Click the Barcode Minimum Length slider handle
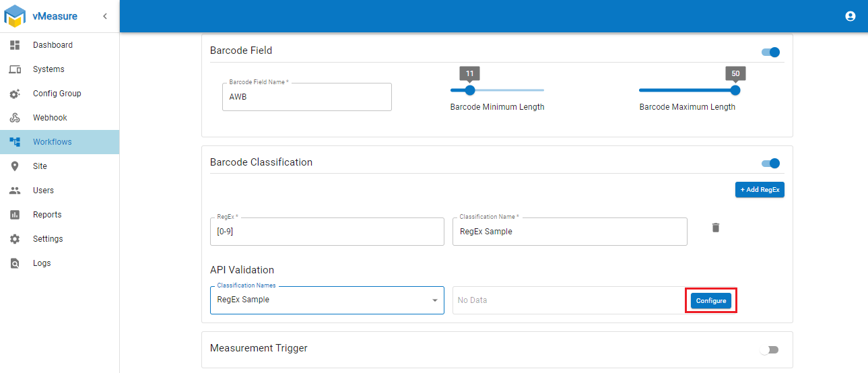Image resolution: width=868 pixels, height=373 pixels. 470,90
